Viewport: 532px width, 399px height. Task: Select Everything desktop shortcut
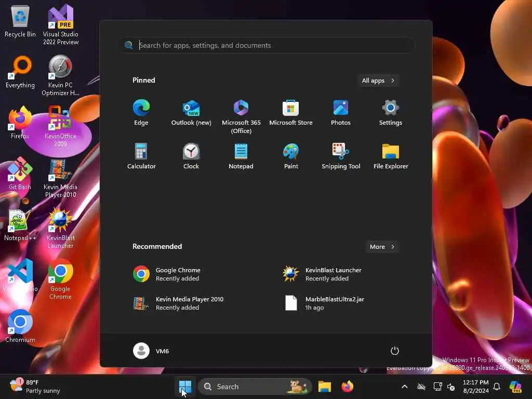click(20, 72)
